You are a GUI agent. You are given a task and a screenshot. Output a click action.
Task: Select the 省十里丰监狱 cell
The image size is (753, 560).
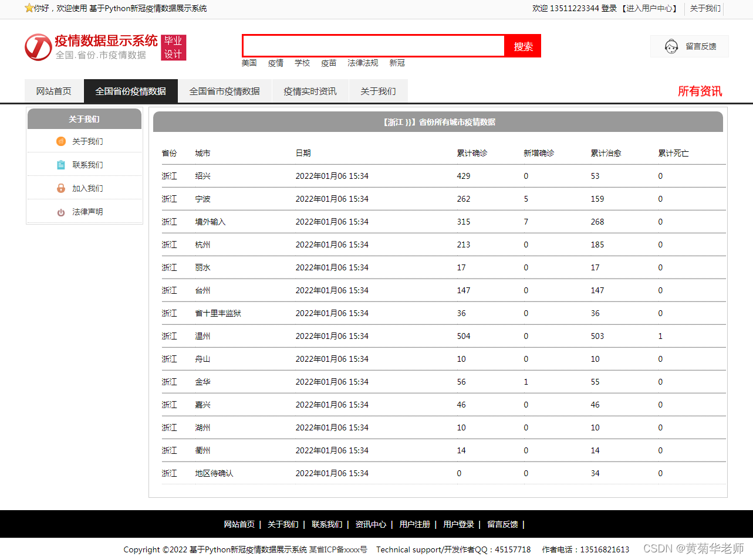point(218,313)
